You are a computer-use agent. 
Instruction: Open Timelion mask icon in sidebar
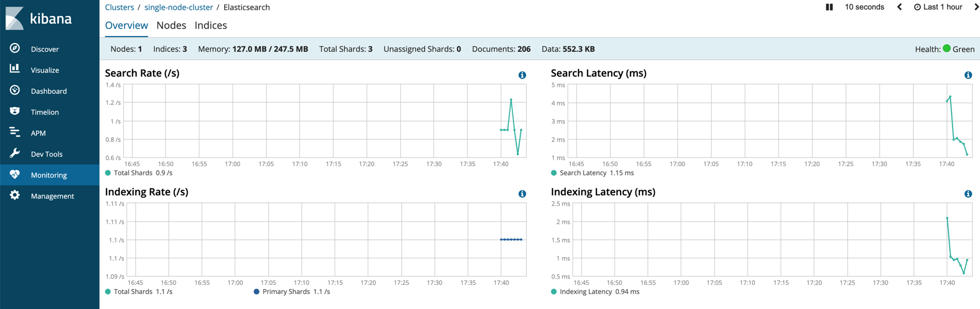coord(15,111)
